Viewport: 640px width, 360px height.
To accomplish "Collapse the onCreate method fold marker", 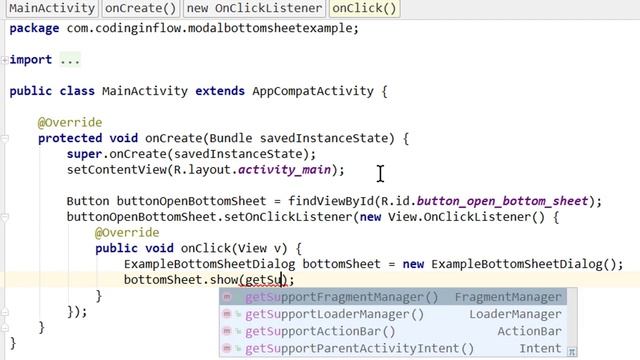I will [4, 139].
